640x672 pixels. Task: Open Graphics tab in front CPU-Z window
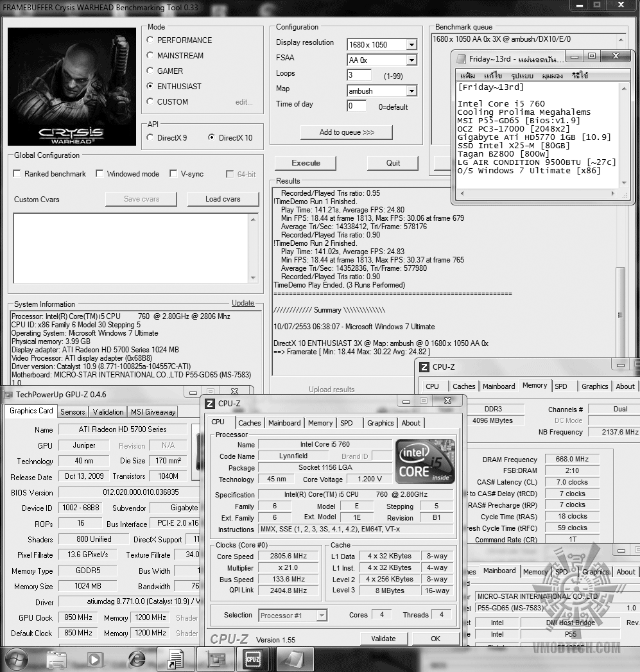coord(380,423)
